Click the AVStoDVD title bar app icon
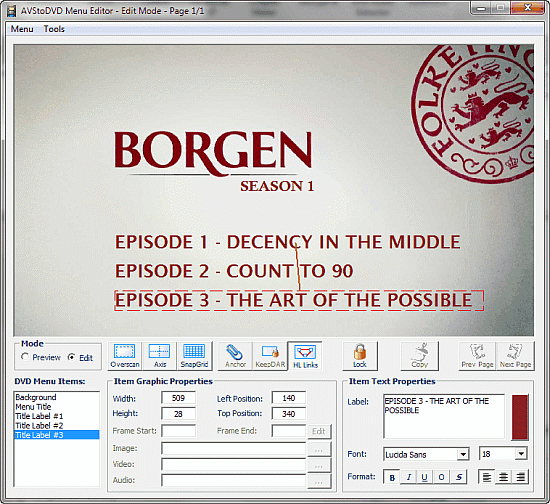The width and height of the screenshot is (550, 504). (12, 11)
